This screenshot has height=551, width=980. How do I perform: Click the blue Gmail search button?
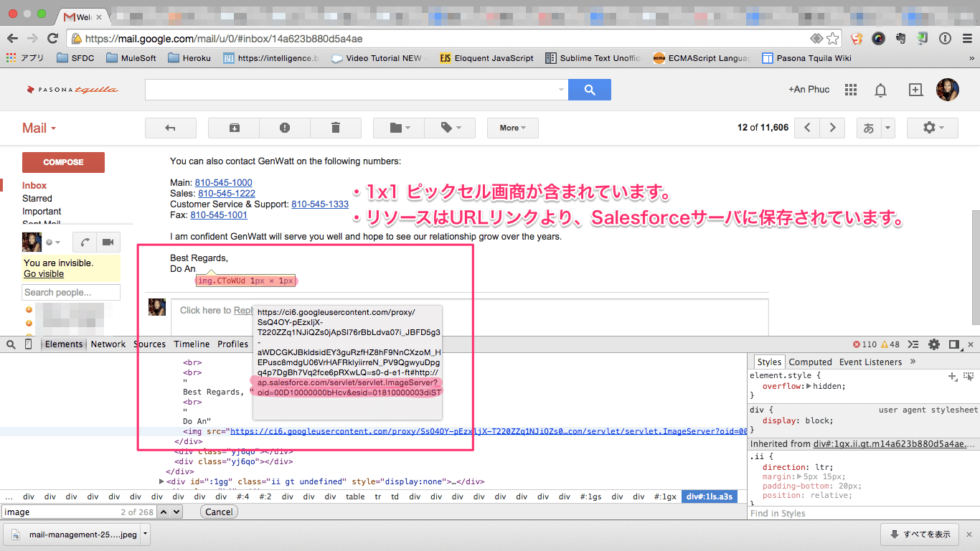point(590,90)
